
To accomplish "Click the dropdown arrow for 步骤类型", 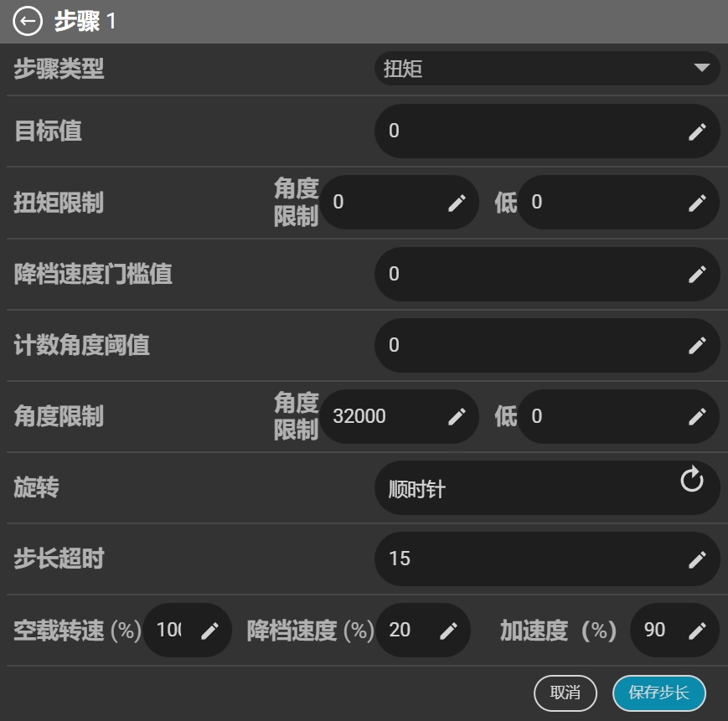I will click(701, 68).
